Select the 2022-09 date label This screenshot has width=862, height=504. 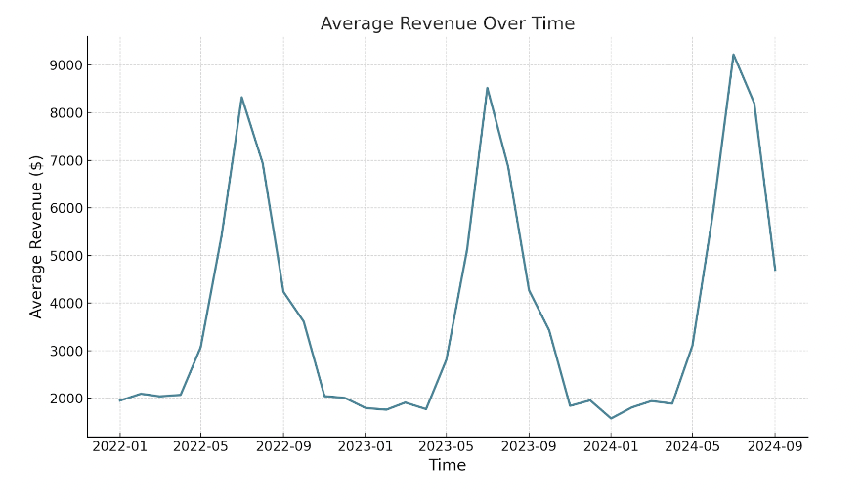[283, 447]
